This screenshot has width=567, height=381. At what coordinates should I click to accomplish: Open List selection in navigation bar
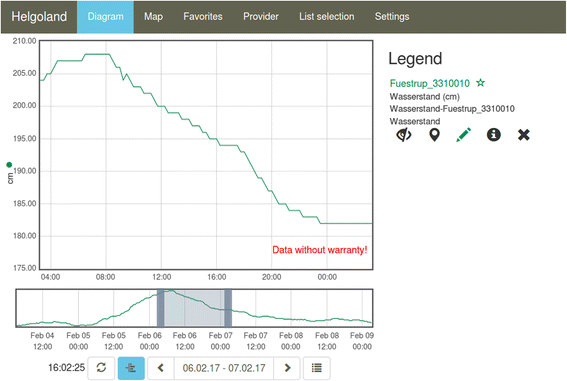point(327,17)
